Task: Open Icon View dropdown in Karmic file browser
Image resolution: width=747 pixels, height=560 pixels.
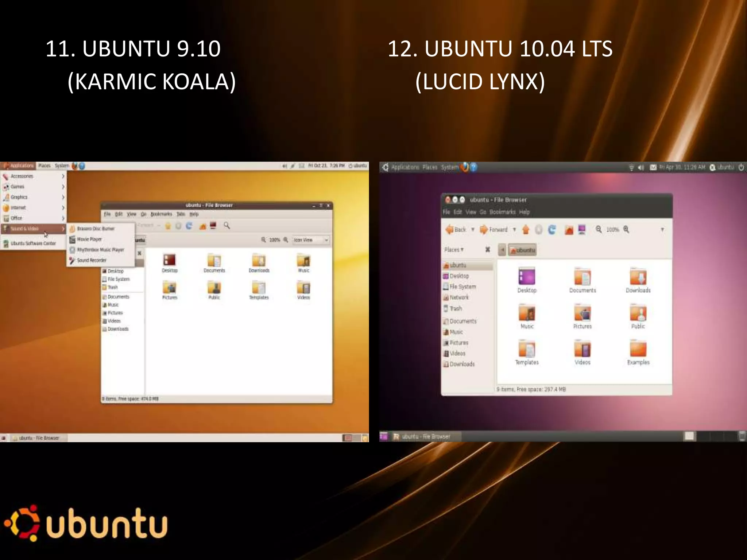Action: pos(311,240)
